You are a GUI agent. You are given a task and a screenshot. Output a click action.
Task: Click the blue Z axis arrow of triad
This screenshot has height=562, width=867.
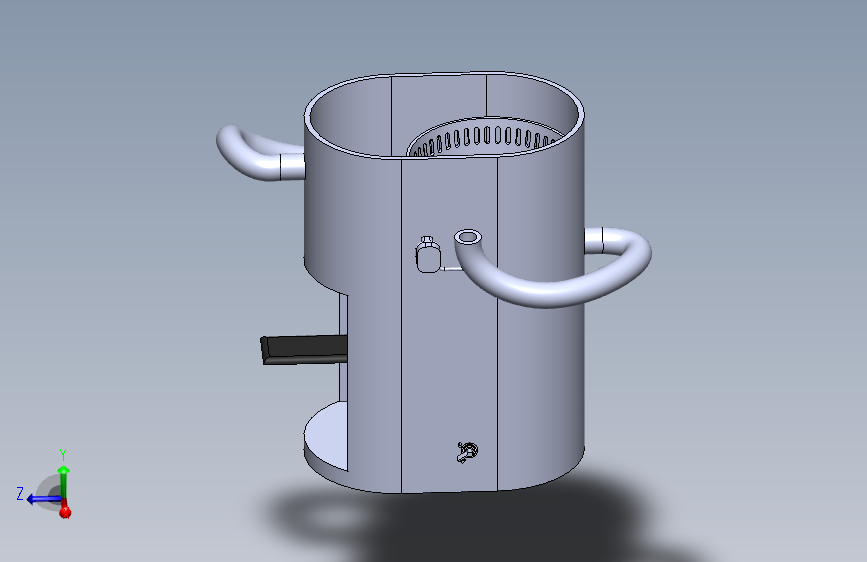tap(43, 499)
